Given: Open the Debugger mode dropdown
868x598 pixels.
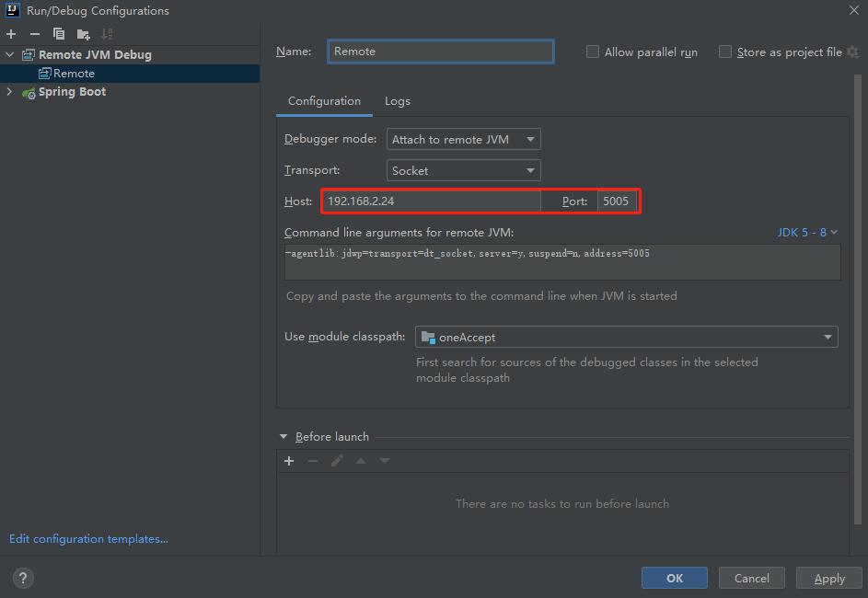Looking at the screenshot, I should point(463,140).
